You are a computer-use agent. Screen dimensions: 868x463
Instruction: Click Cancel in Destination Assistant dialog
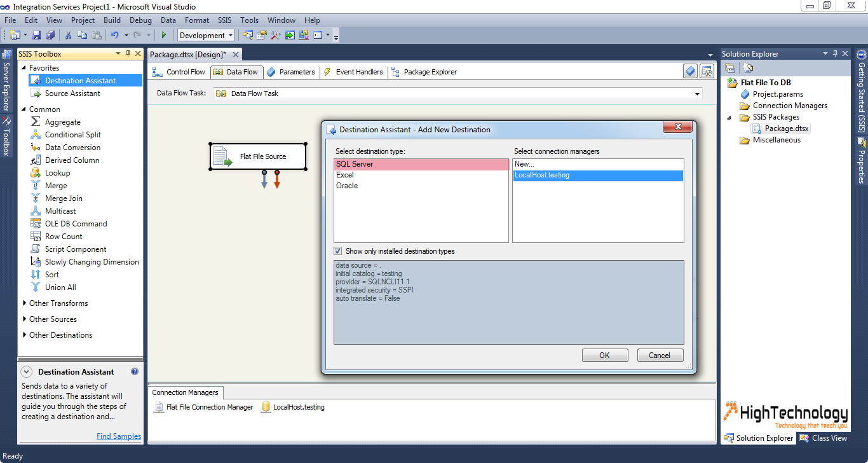click(660, 356)
